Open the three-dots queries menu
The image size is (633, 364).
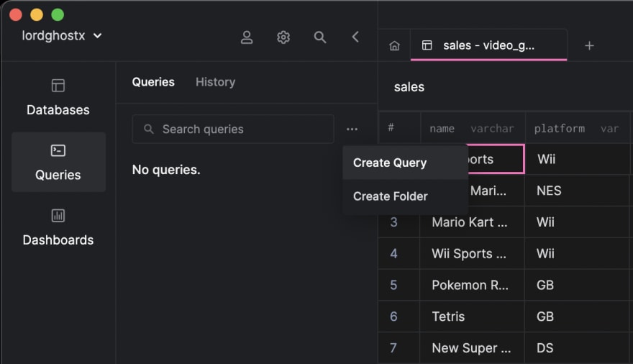coord(352,129)
